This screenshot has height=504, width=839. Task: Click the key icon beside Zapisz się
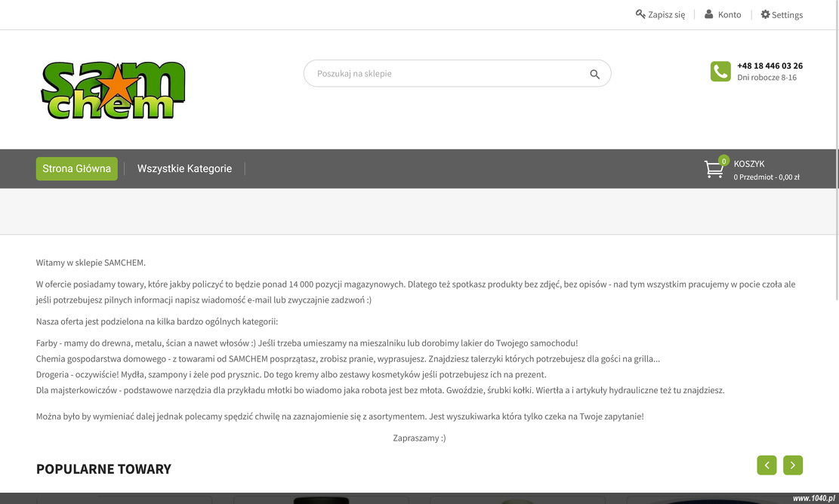pyautogui.click(x=640, y=14)
